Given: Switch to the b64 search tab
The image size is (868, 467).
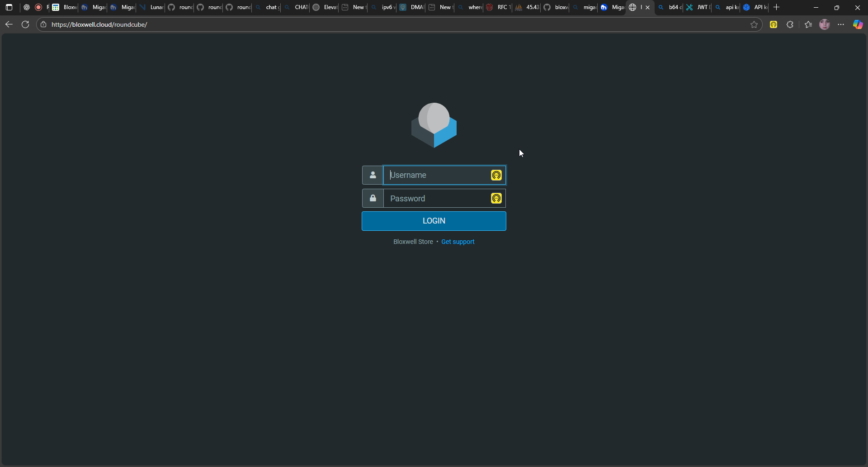Looking at the screenshot, I should tap(670, 7).
